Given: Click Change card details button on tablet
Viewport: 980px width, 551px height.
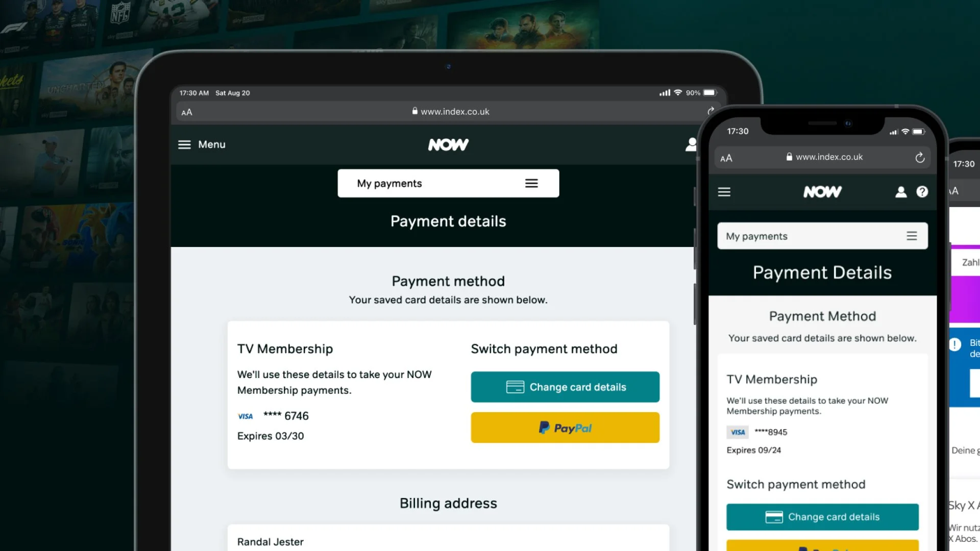Looking at the screenshot, I should pyautogui.click(x=565, y=387).
